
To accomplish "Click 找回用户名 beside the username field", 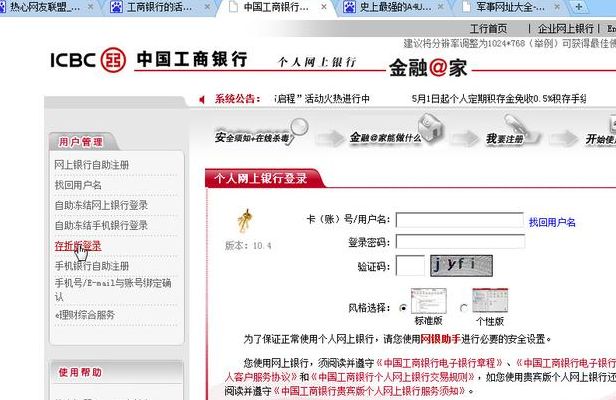I will 552,222.
